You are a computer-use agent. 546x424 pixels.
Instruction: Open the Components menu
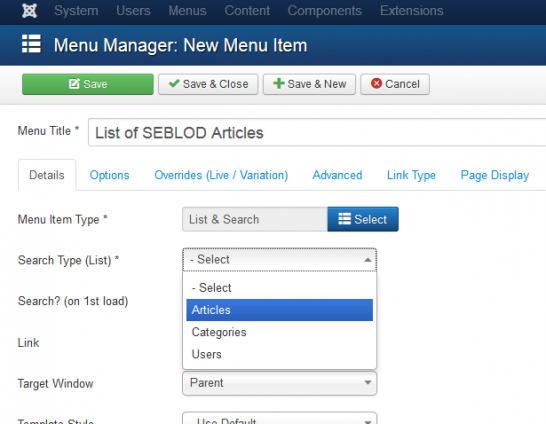pos(325,11)
